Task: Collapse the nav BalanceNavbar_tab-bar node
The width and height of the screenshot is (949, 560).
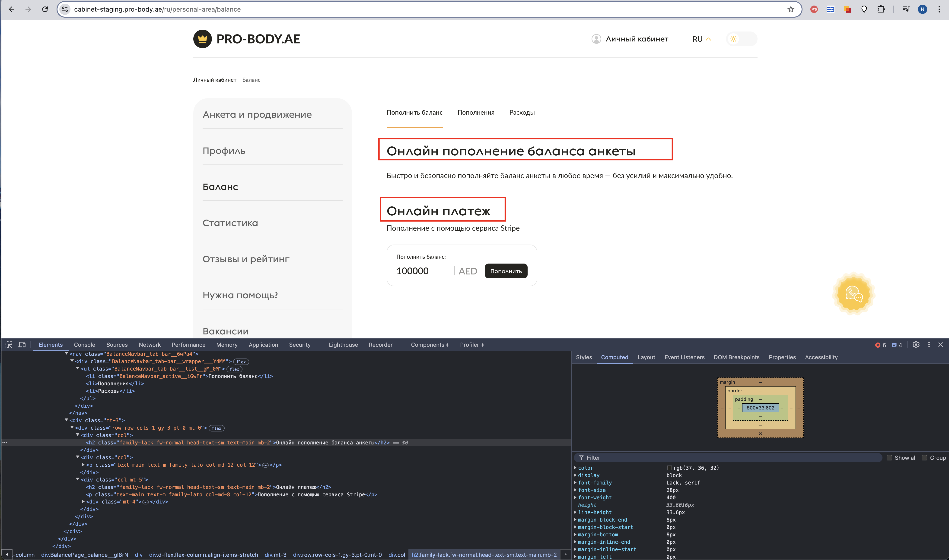Action: coord(67,354)
